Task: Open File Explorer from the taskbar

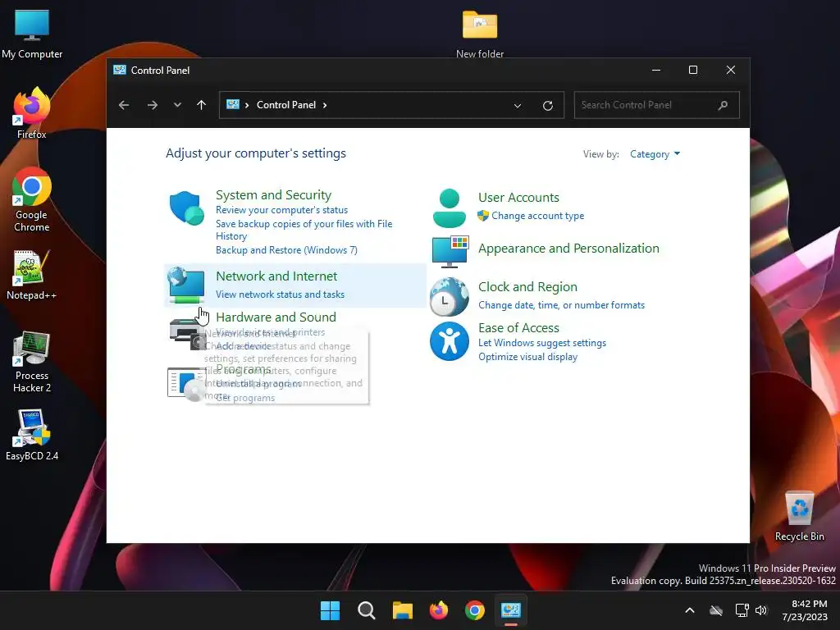Action: 402,610
